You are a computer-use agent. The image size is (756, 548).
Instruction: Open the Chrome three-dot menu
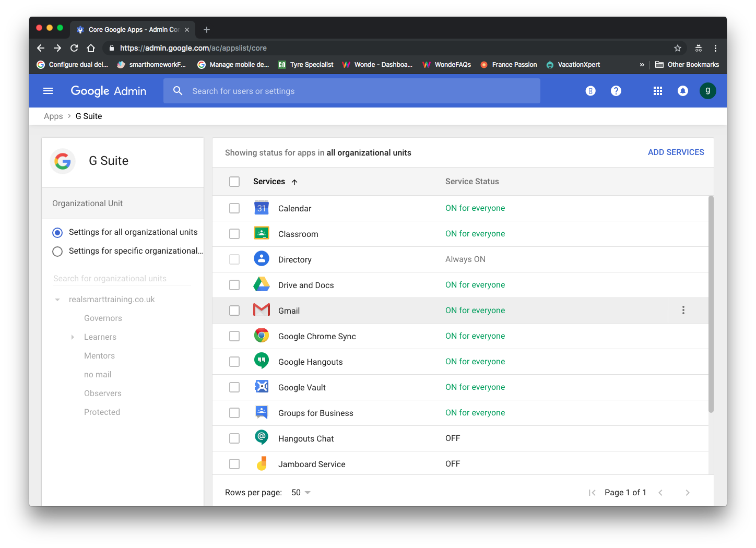[x=715, y=48]
